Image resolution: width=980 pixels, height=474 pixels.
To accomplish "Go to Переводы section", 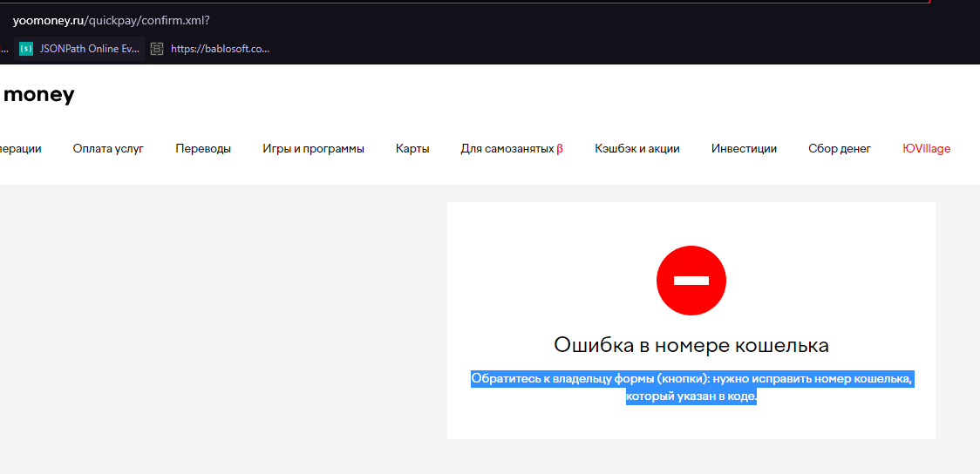I will pos(203,149).
